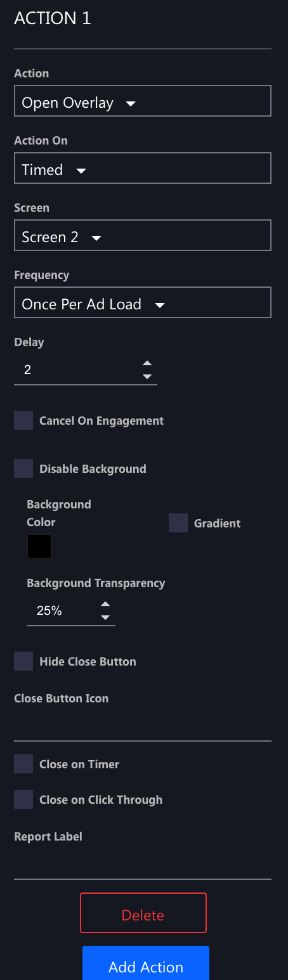288x980 pixels.
Task: Expand the Frequency dropdown Once Per Ad Load
Action: click(x=143, y=303)
